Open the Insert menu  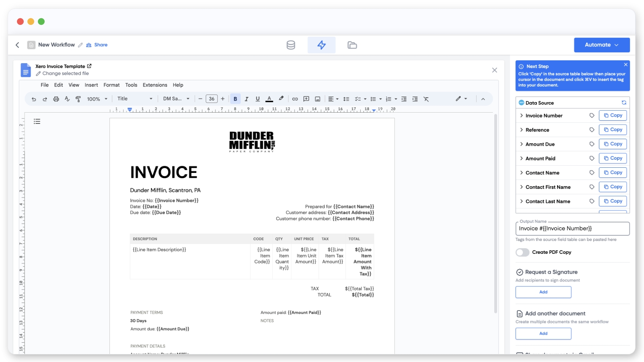coord(91,85)
